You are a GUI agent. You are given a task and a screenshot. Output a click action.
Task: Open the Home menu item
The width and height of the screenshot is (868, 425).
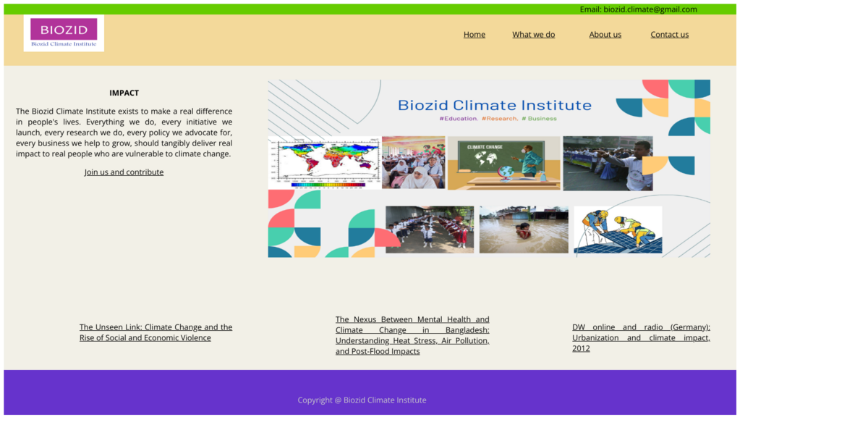point(475,34)
